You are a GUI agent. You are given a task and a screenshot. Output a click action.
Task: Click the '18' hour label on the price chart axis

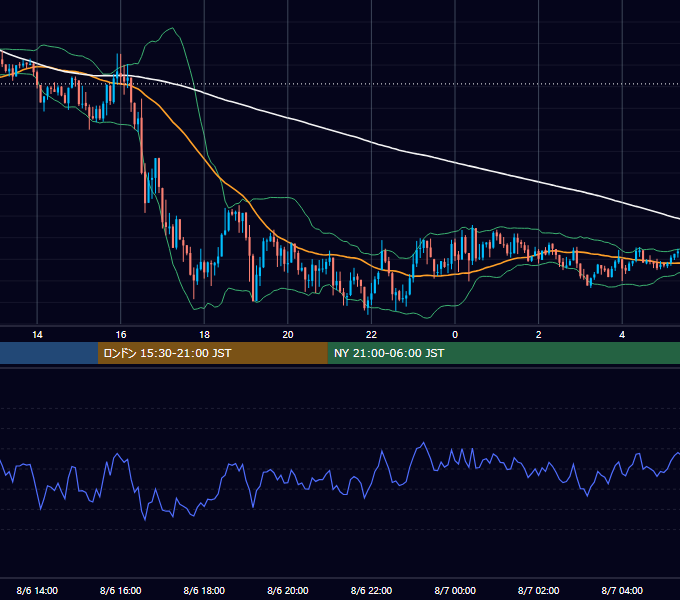pyautogui.click(x=204, y=335)
